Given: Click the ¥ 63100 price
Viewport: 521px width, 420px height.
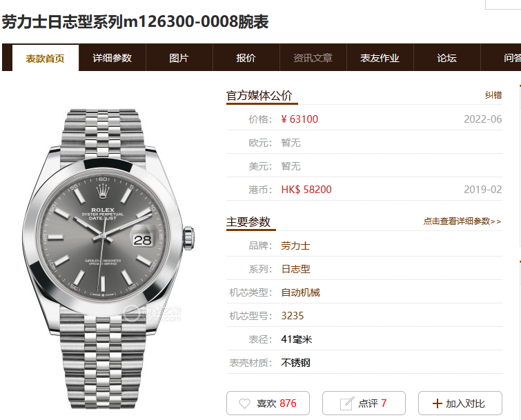Looking at the screenshot, I should [x=299, y=119].
